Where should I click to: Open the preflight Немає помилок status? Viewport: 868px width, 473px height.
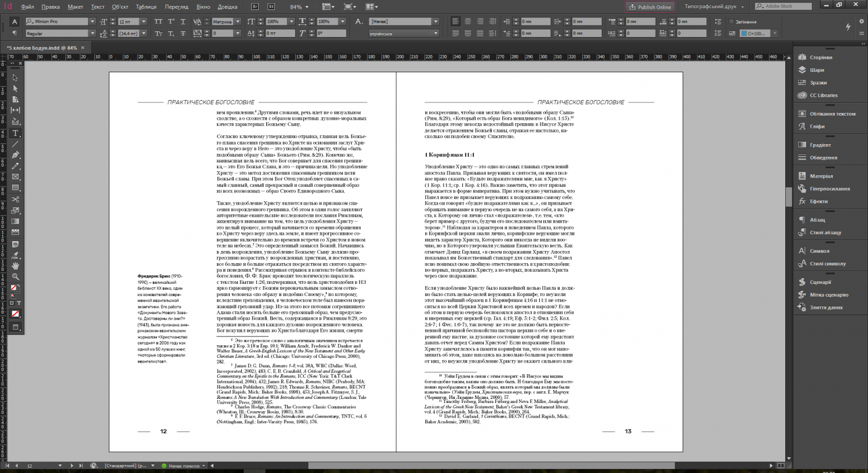click(x=183, y=465)
